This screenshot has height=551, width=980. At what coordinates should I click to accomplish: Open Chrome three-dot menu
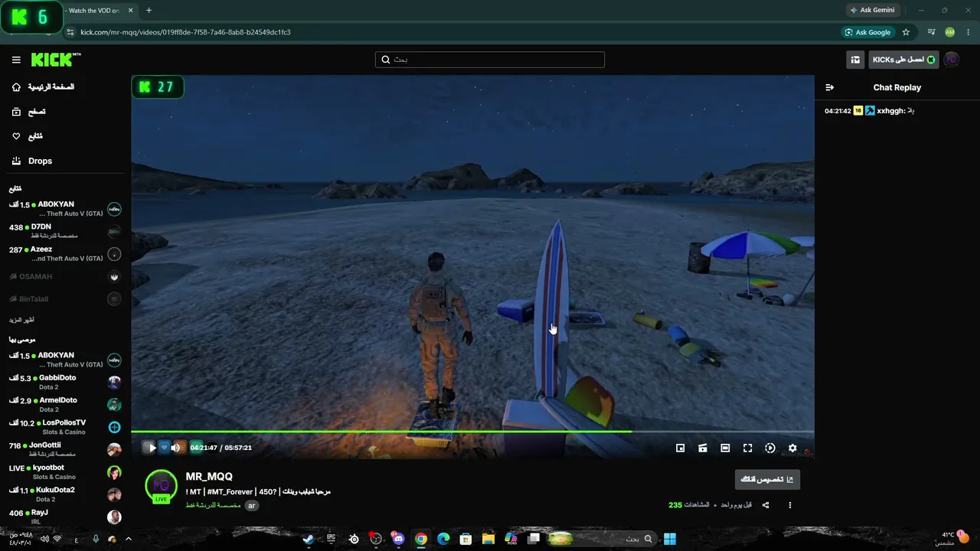(969, 32)
